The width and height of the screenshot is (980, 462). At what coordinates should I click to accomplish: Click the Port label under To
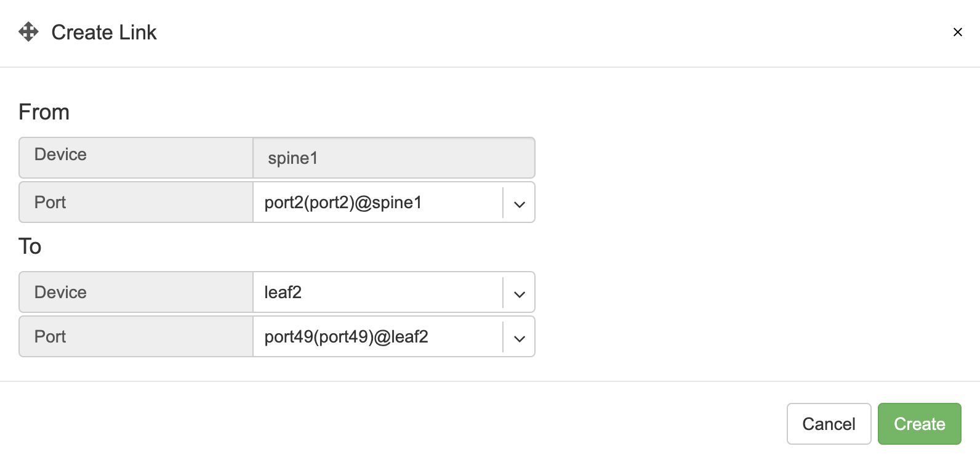coord(50,337)
